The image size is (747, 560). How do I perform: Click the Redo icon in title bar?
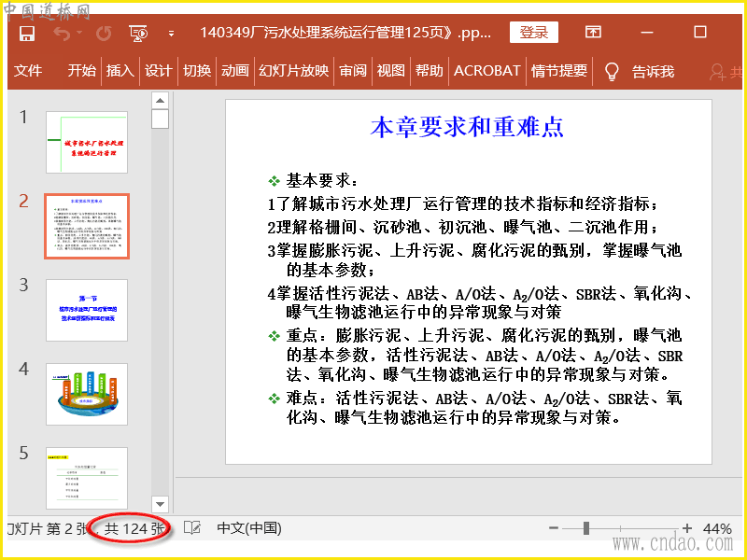(x=104, y=34)
